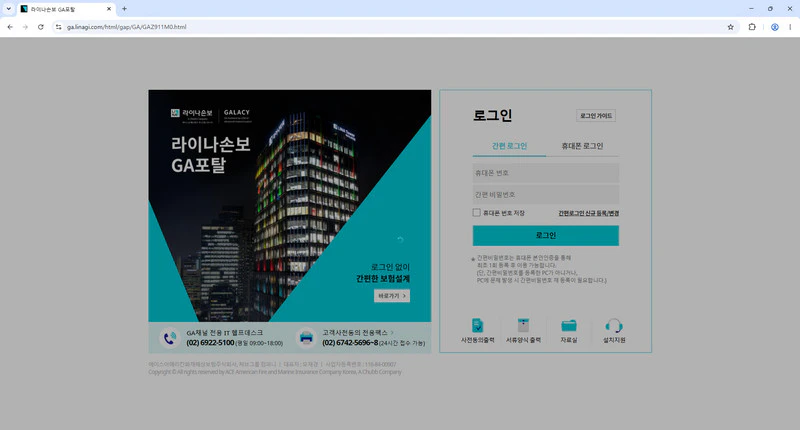Click the copyright footer text
Viewport: 800px width, 430px height.
pos(275,372)
